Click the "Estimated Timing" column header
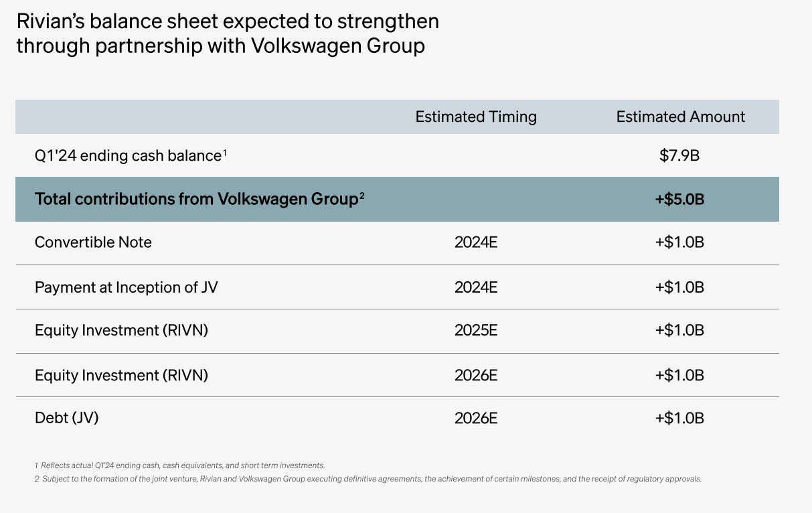The image size is (812, 513). coord(476,117)
